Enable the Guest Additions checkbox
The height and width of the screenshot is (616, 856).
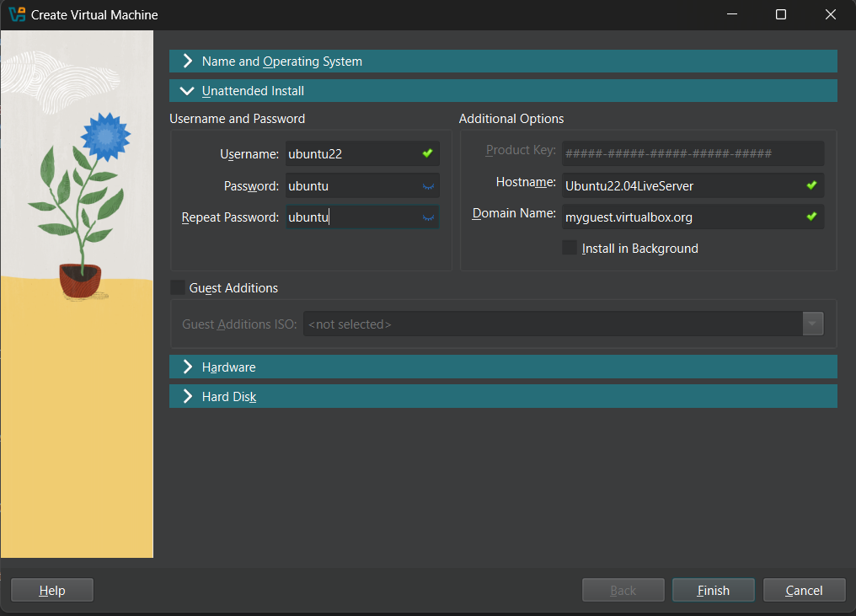pos(178,288)
